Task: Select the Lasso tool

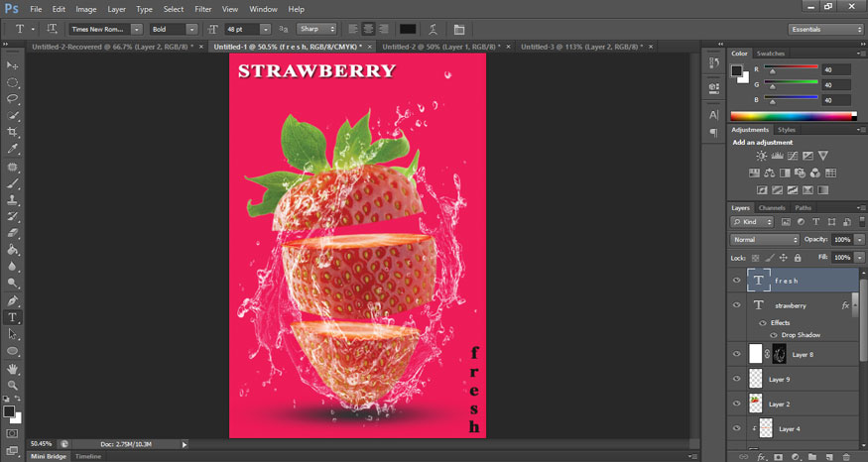Action: point(13,98)
